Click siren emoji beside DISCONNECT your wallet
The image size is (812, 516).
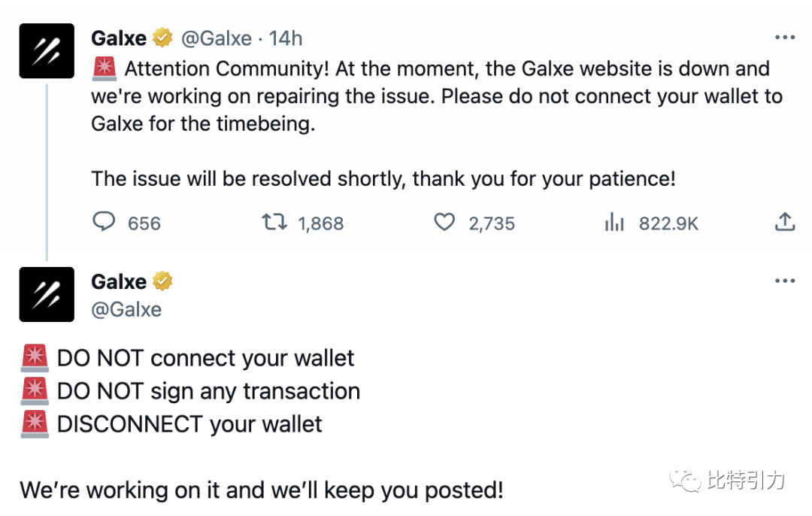pos(35,424)
